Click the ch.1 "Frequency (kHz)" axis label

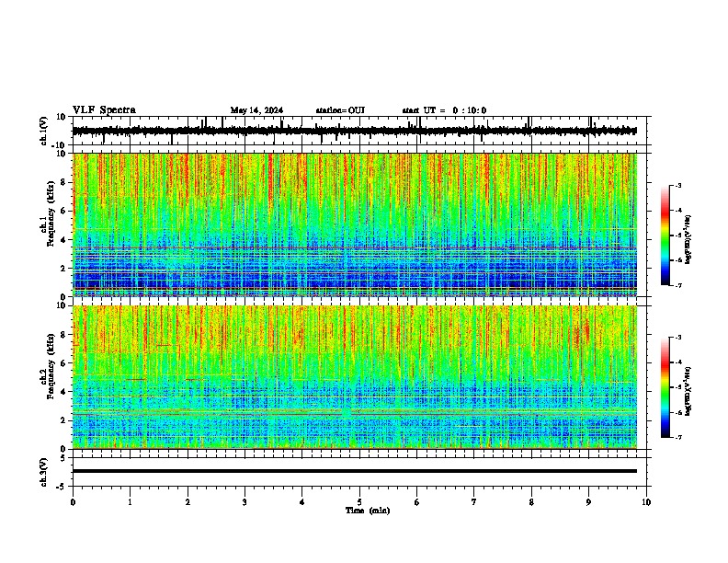pyautogui.click(x=51, y=213)
